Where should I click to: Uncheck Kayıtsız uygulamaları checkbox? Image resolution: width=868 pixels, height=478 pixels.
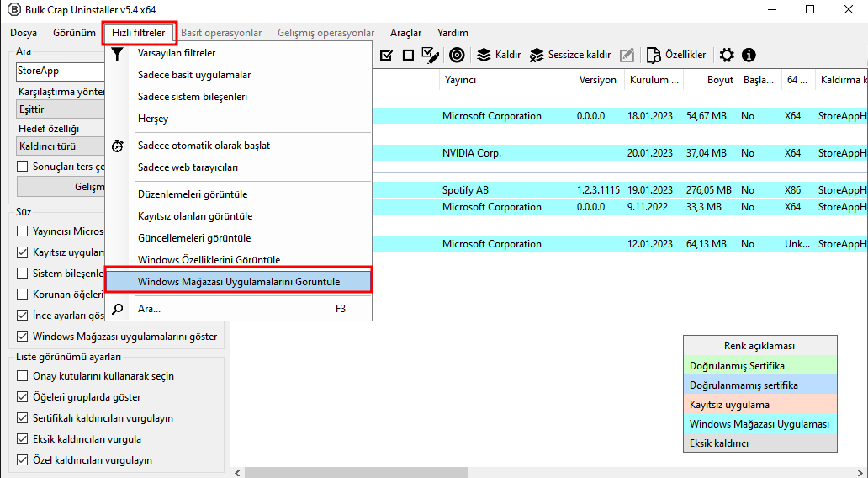tap(22, 252)
